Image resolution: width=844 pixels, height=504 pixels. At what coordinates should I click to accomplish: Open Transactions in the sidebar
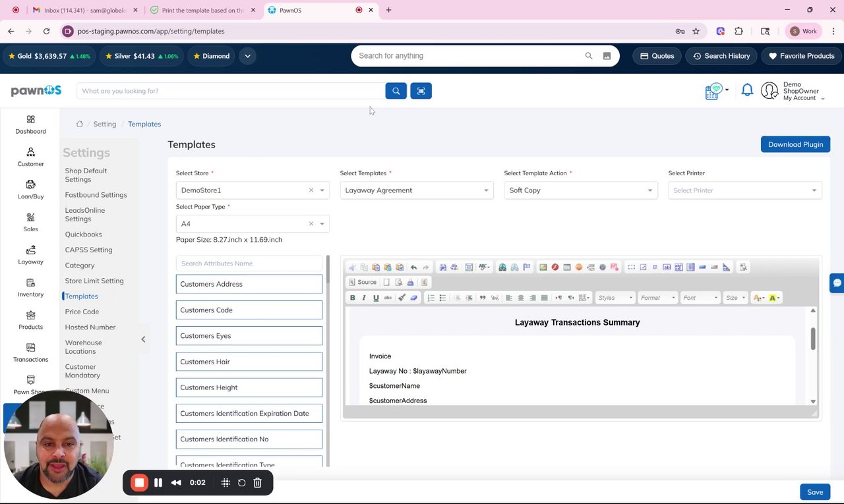(x=30, y=352)
